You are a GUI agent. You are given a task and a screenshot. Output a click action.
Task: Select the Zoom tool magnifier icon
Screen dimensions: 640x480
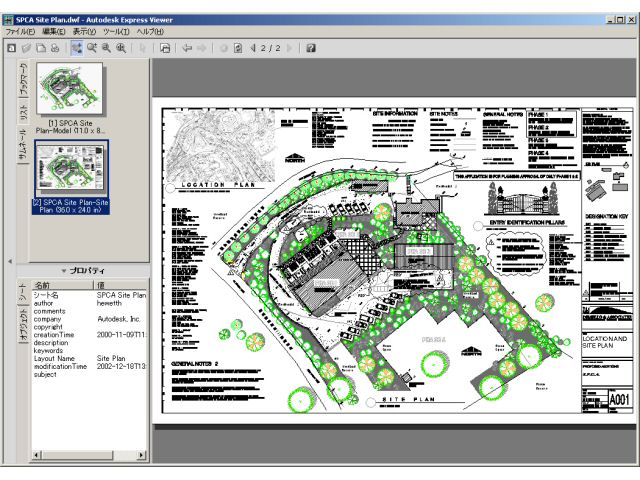(92, 47)
